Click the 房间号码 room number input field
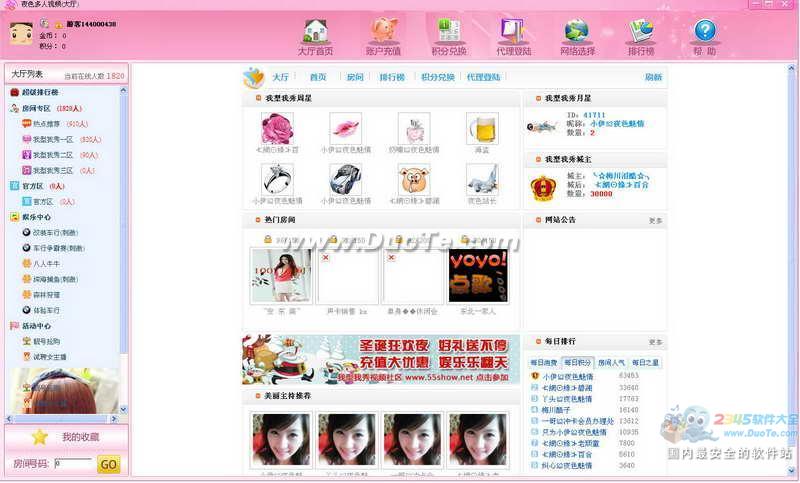 click(x=73, y=464)
